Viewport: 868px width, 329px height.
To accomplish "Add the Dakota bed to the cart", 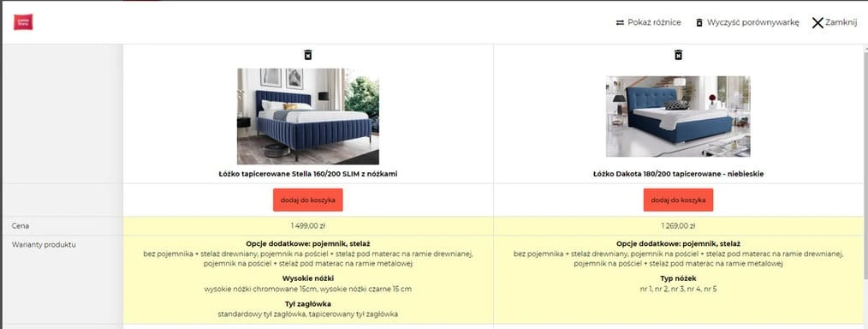I will (678, 200).
